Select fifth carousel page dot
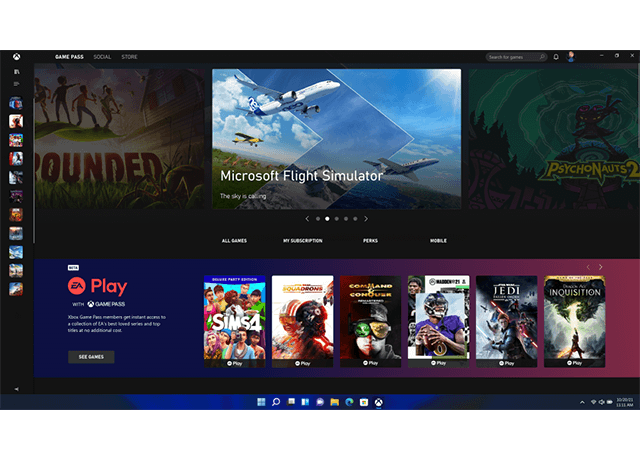Screen dimensions: 640x460 [356, 219]
